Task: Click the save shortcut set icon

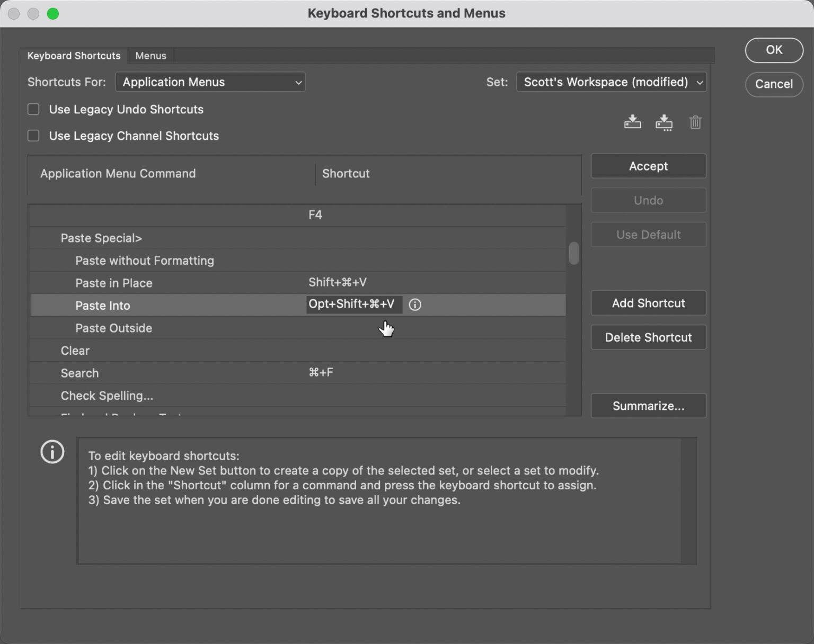Action: click(x=632, y=122)
